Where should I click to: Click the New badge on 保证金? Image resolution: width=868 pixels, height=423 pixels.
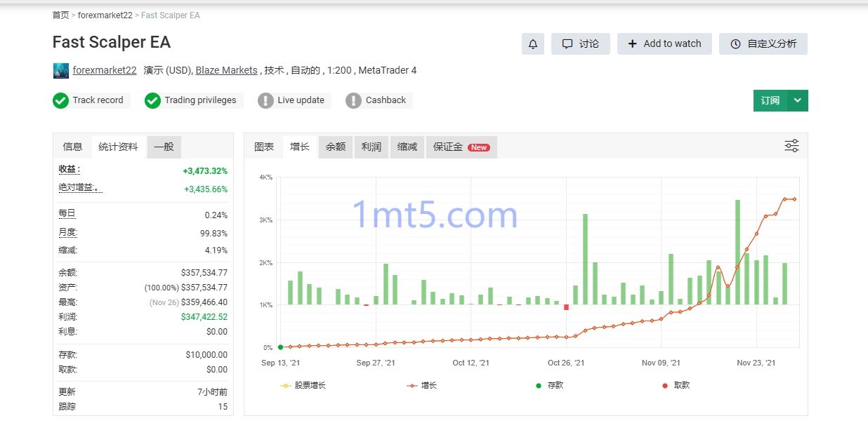point(479,147)
